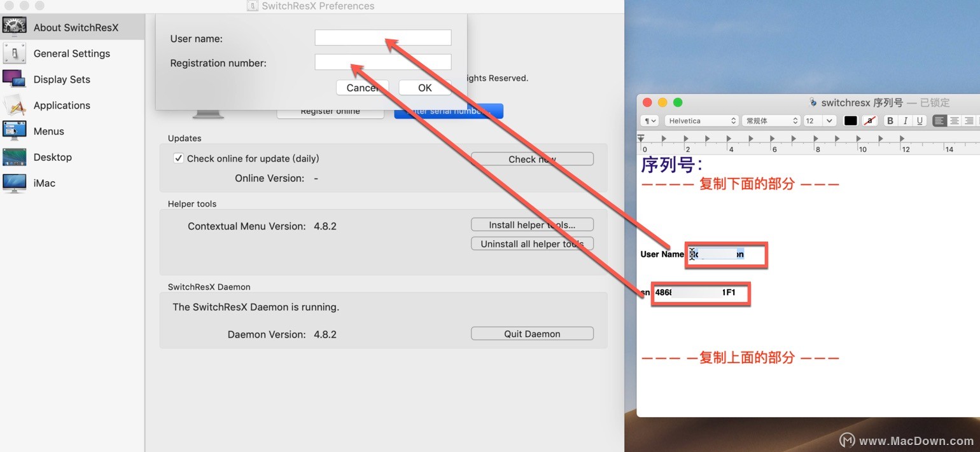Open the black text color swatch
980x452 pixels.
[851, 121]
